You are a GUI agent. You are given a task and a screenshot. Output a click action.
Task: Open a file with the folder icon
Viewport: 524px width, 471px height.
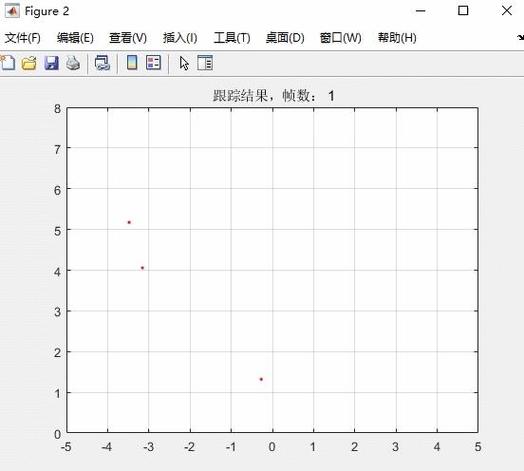(x=29, y=63)
